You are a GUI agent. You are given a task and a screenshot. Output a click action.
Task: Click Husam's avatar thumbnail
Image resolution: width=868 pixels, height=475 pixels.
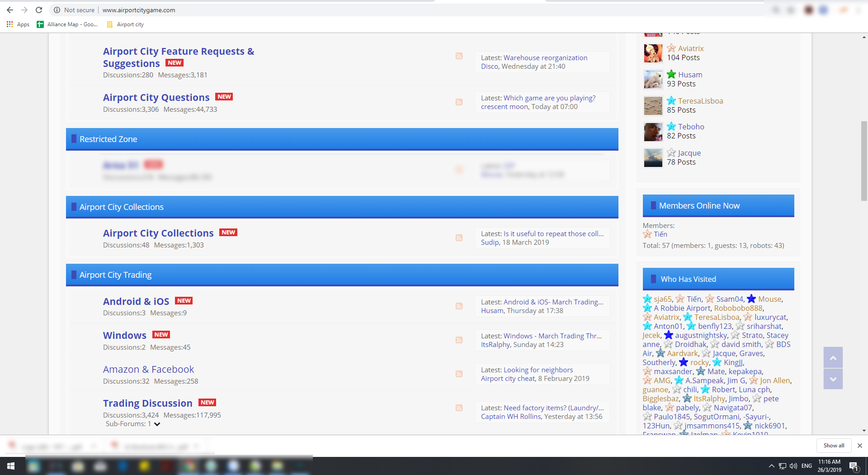pos(653,80)
